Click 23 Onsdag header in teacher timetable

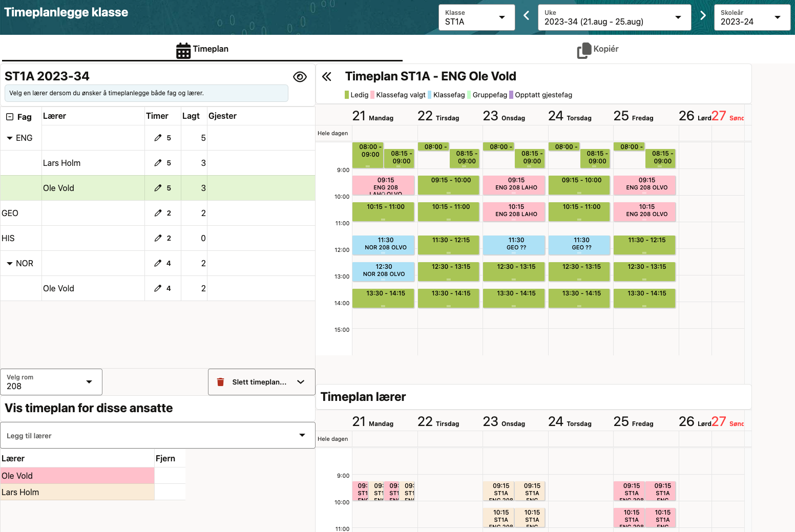[x=504, y=422]
